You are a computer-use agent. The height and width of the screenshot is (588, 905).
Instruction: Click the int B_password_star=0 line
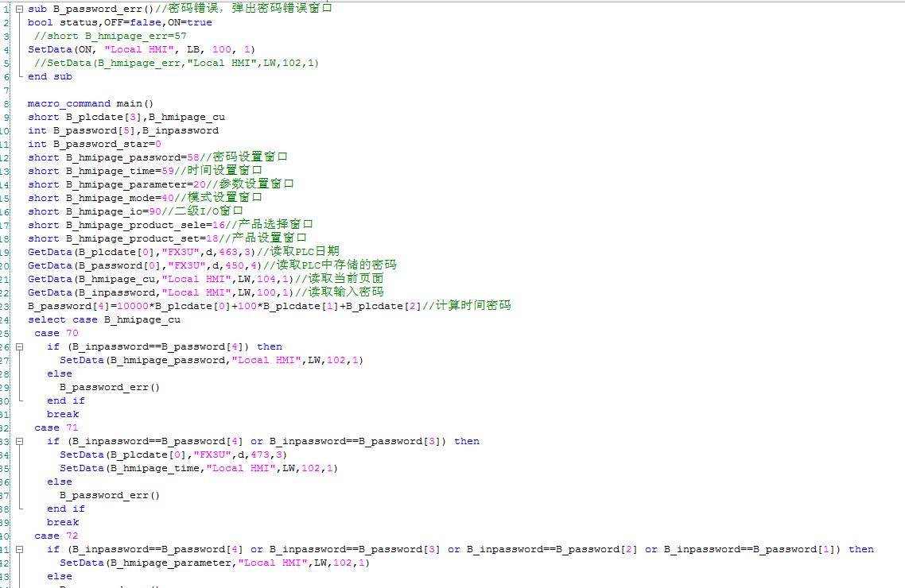point(94,144)
